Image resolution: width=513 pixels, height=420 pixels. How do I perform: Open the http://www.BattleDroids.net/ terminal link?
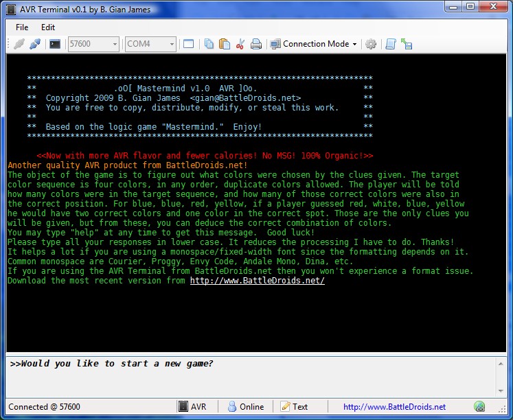257,281
